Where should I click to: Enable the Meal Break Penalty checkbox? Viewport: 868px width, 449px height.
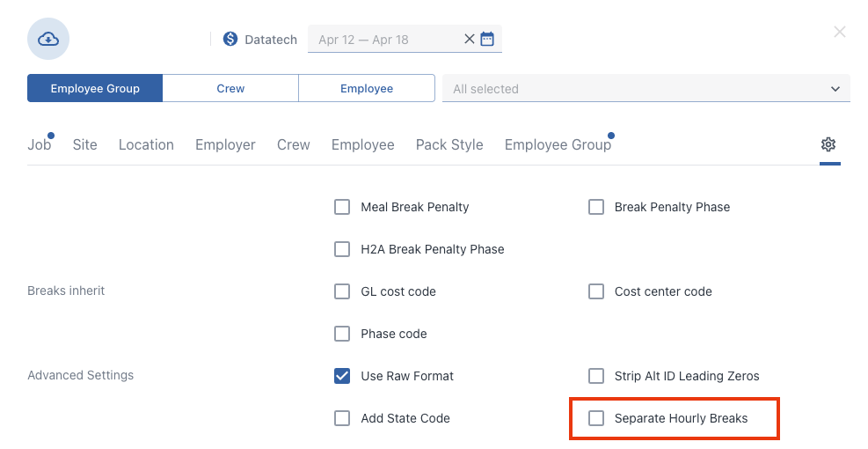[x=342, y=207]
